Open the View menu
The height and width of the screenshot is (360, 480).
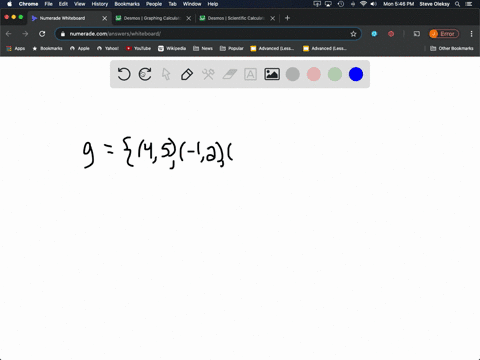pyautogui.click(x=80, y=4)
